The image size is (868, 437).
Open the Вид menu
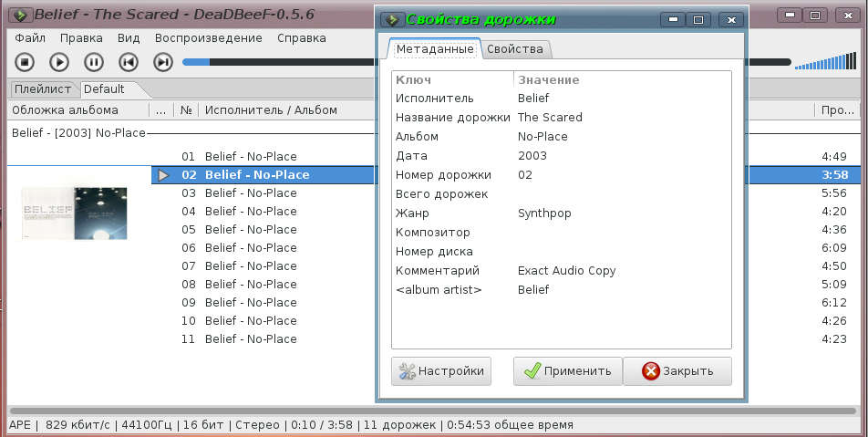[x=129, y=38]
